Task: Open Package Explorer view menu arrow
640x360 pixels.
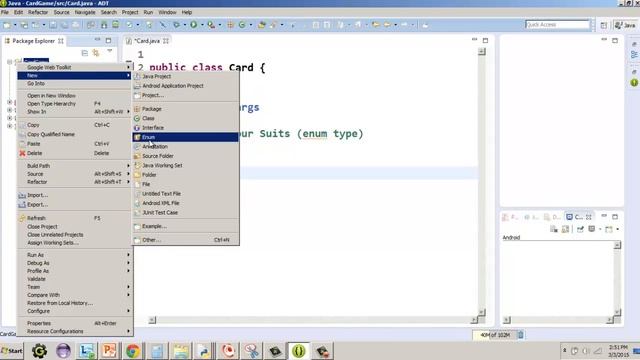Action: pyautogui.click(x=109, y=51)
